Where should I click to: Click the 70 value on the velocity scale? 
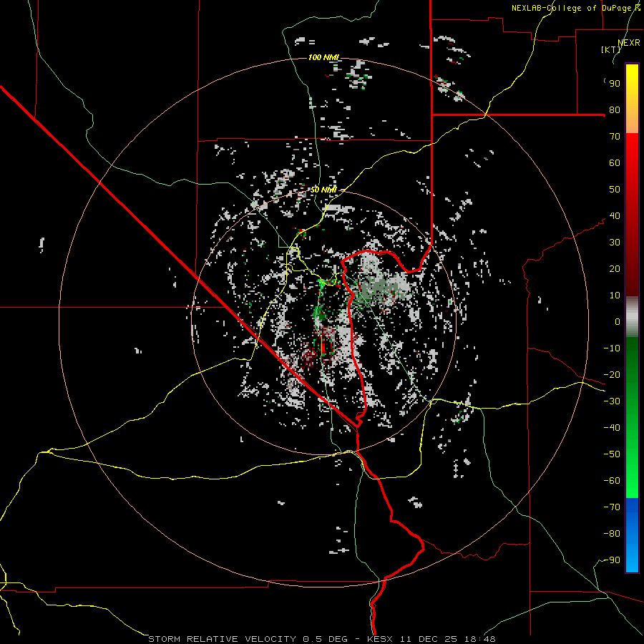pyautogui.click(x=615, y=137)
